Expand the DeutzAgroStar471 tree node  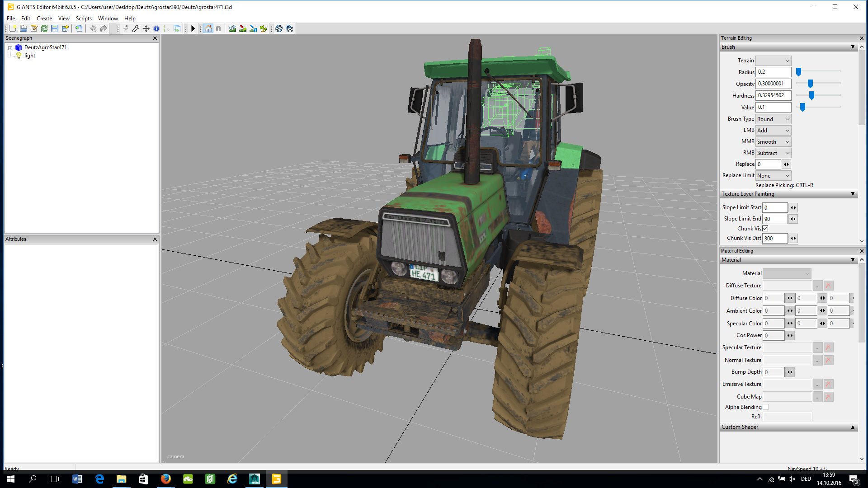click(10, 47)
